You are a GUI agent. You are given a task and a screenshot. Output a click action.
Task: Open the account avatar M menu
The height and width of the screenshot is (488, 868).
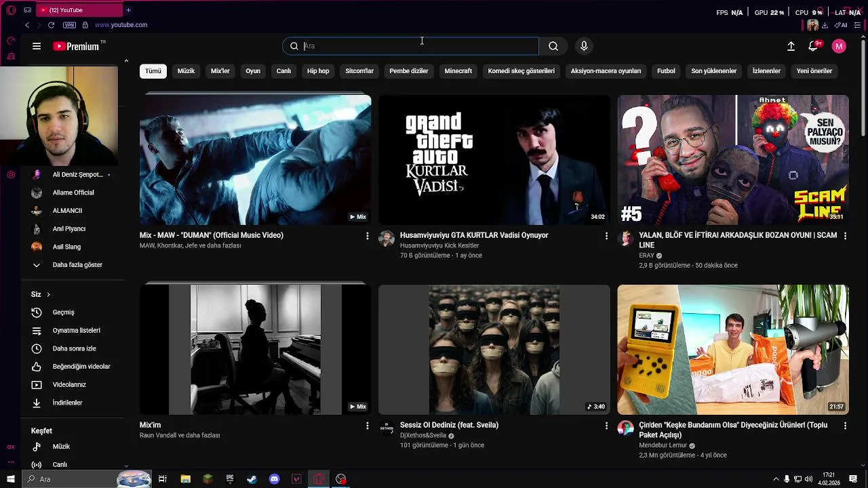tap(839, 46)
